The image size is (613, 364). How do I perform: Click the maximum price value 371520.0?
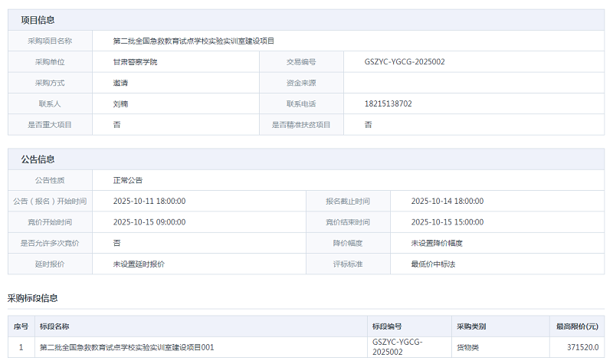583,347
